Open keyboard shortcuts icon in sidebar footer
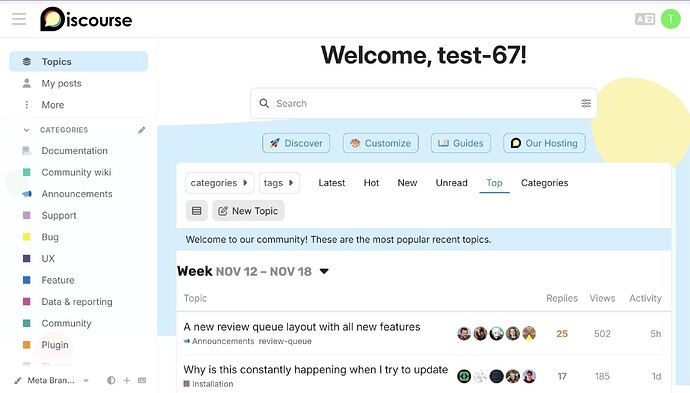Image resolution: width=690 pixels, height=393 pixels. point(142,380)
